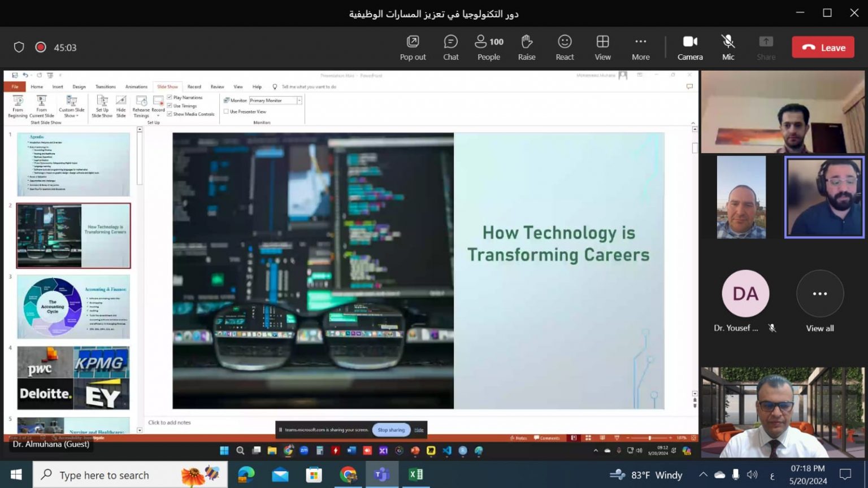Show hidden system tray icons
The width and height of the screenshot is (868, 488).
pyautogui.click(x=703, y=474)
